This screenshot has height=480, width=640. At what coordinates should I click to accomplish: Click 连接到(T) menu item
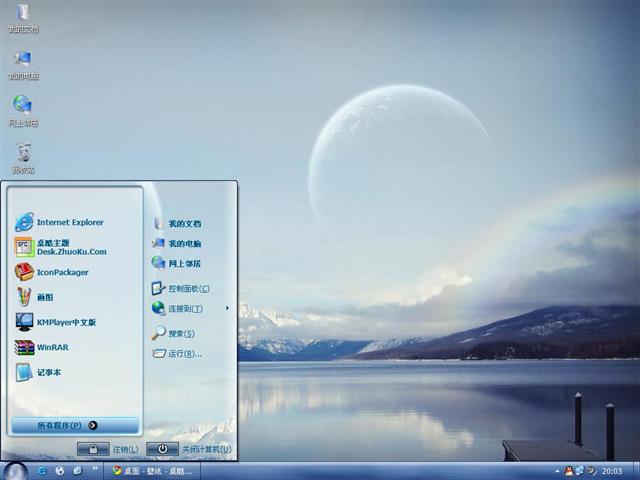pyautogui.click(x=177, y=309)
